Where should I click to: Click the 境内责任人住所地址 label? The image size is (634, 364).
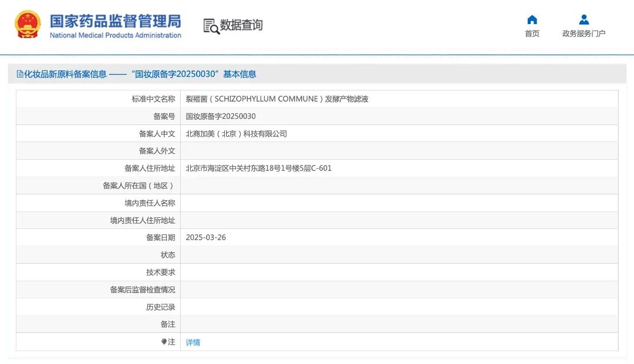tap(142, 220)
